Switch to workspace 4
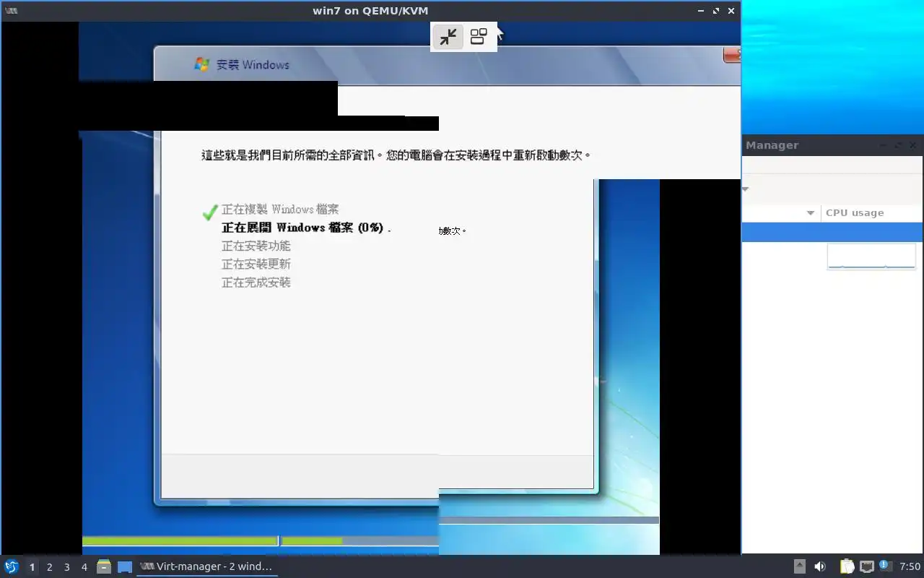924x578 pixels. point(84,567)
